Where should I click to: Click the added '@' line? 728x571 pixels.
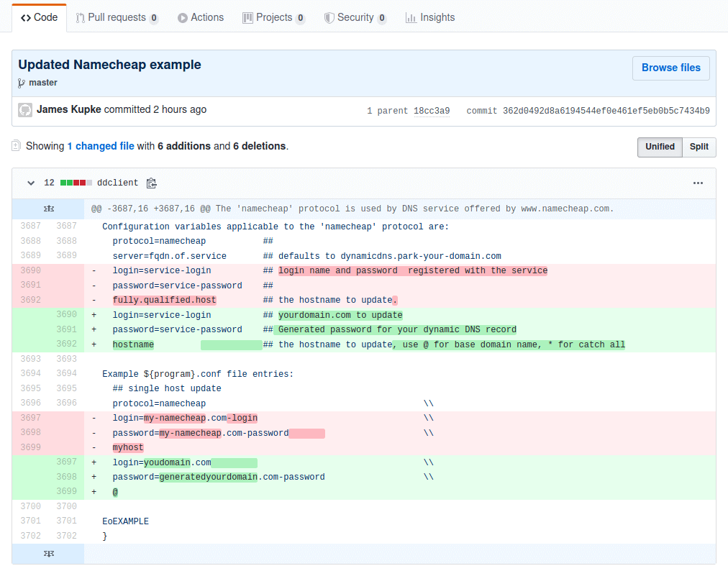click(400, 492)
